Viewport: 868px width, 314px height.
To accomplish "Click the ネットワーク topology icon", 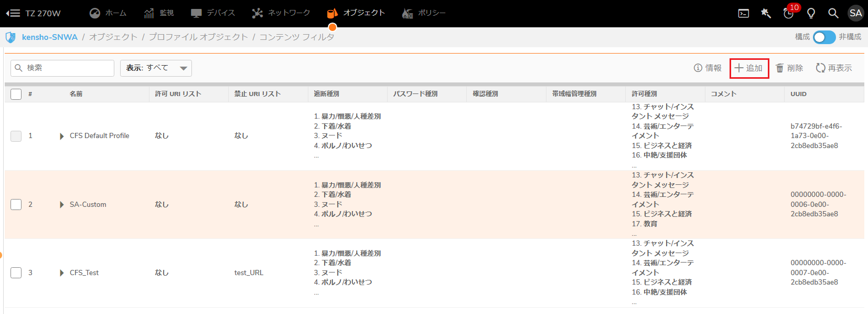I will 257,13.
